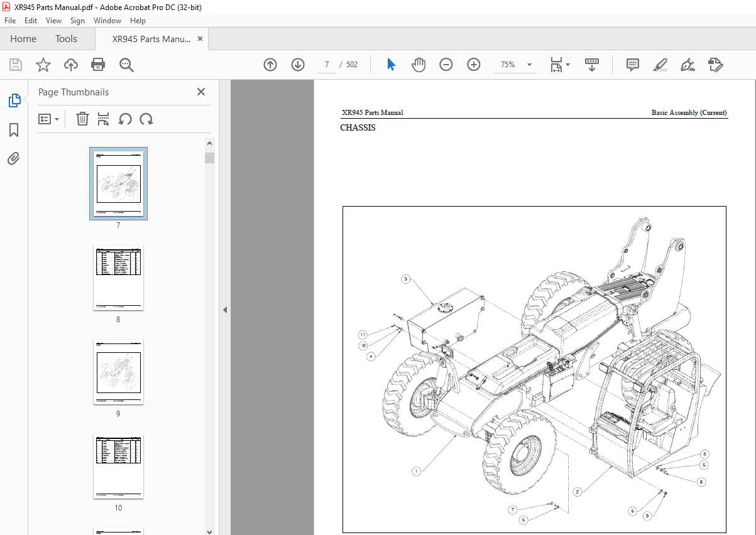
Task: Close the XR945 Parts Manual tab
Action: pyautogui.click(x=200, y=39)
